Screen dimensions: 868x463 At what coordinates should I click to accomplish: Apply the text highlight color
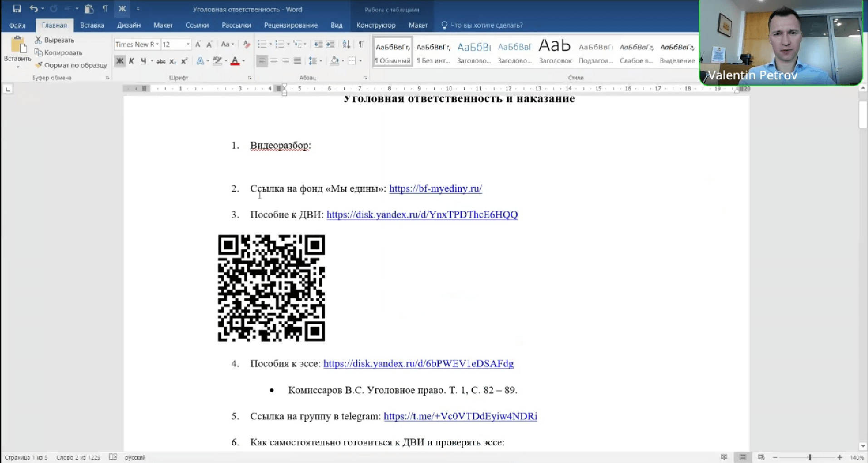pyautogui.click(x=217, y=61)
